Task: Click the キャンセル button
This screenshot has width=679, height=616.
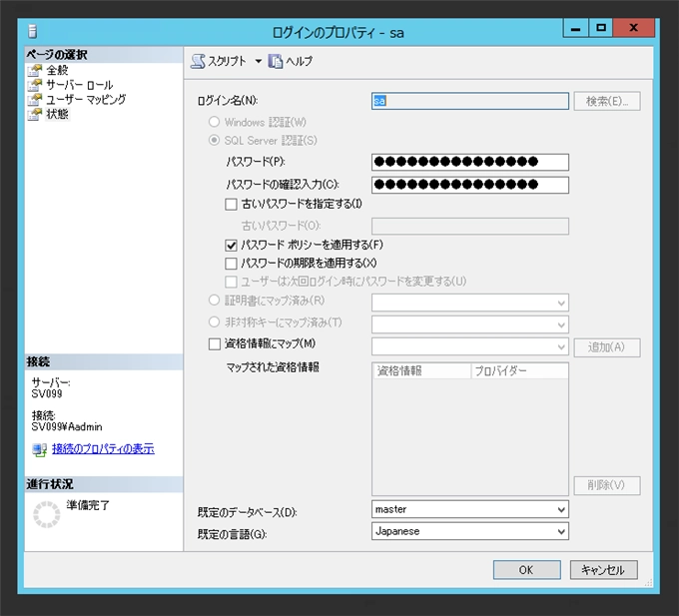Action: (603, 570)
